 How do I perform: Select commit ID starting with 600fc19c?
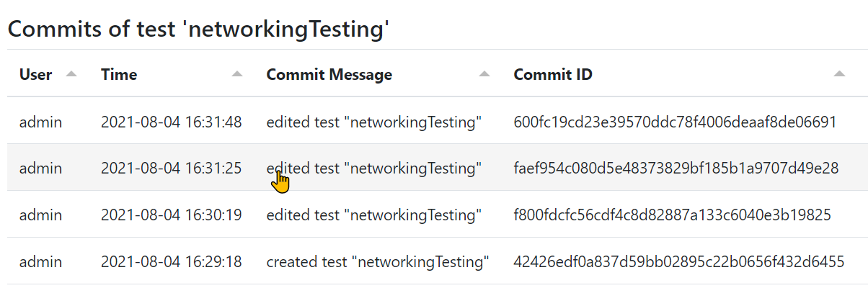point(675,122)
